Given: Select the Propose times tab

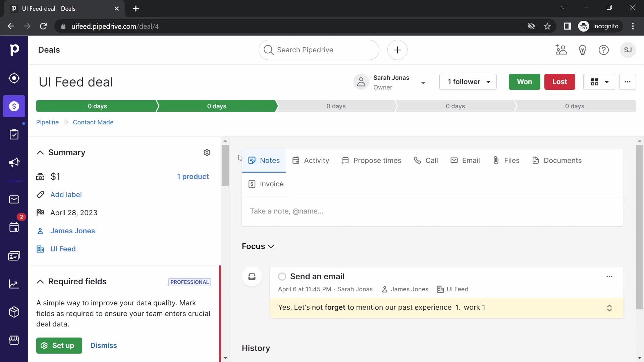Looking at the screenshot, I should 372,160.
